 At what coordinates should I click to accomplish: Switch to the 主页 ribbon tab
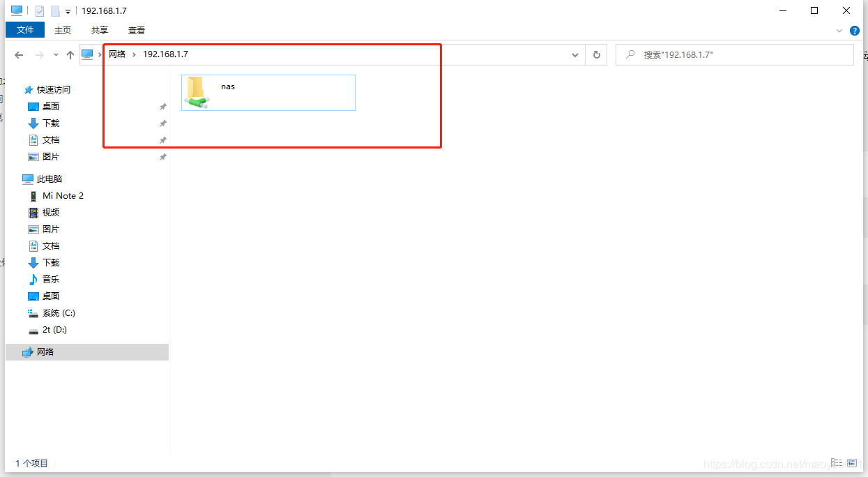(63, 30)
